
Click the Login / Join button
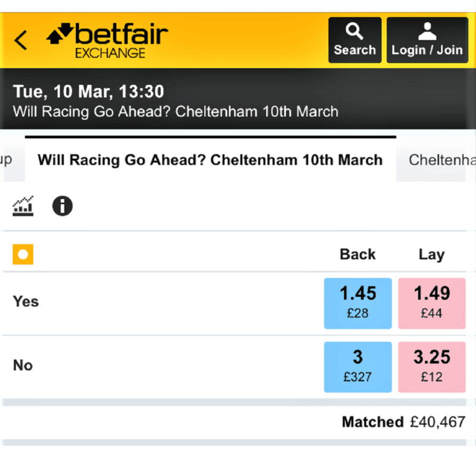tap(427, 39)
